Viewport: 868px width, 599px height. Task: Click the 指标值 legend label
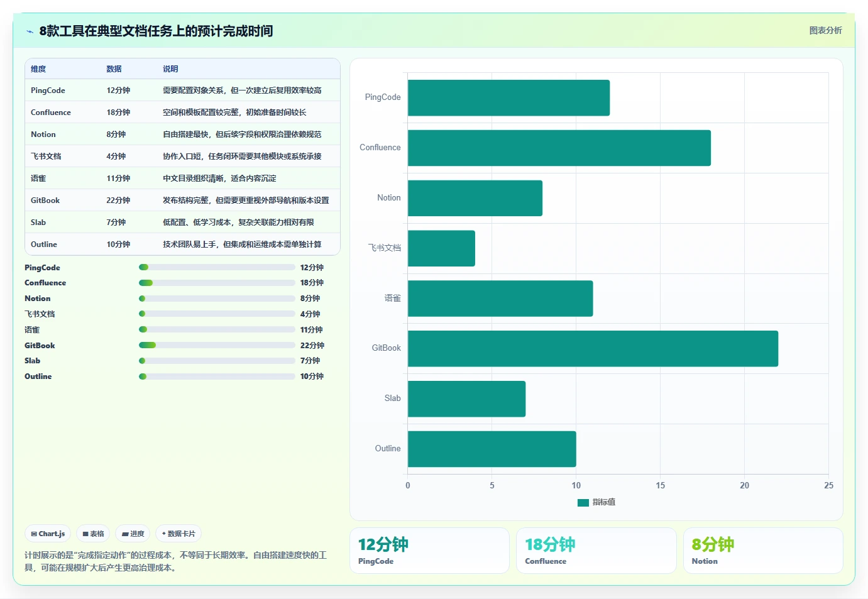point(604,502)
